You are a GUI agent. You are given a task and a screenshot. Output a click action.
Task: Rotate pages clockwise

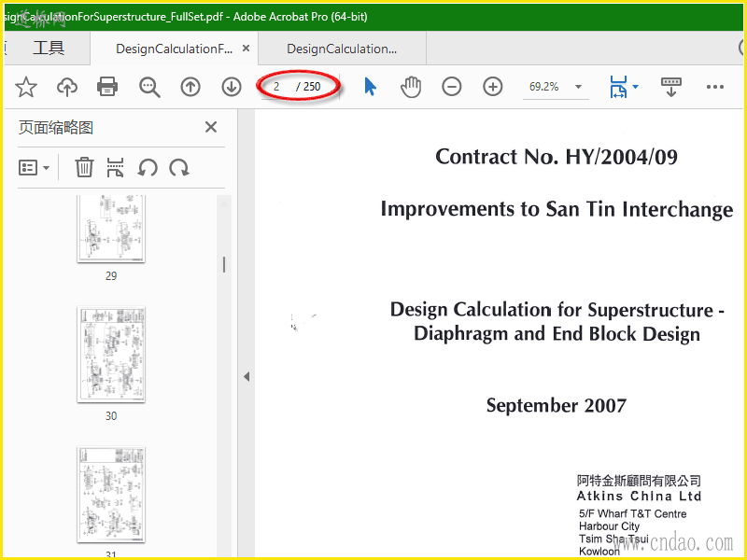(179, 168)
